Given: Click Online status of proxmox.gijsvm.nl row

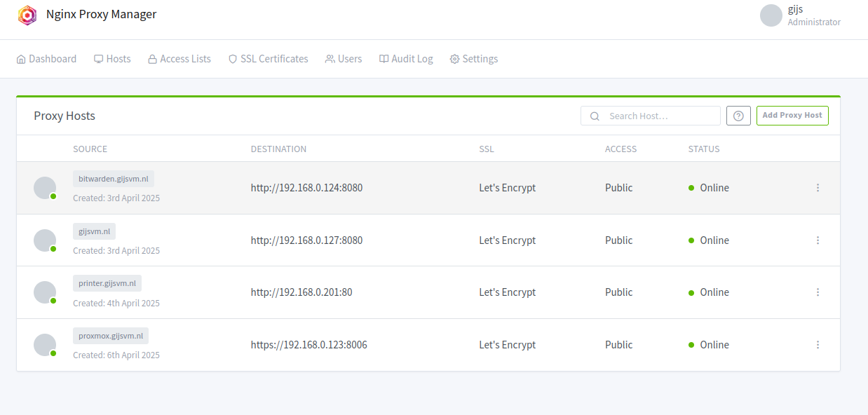Looking at the screenshot, I should click(x=709, y=345).
